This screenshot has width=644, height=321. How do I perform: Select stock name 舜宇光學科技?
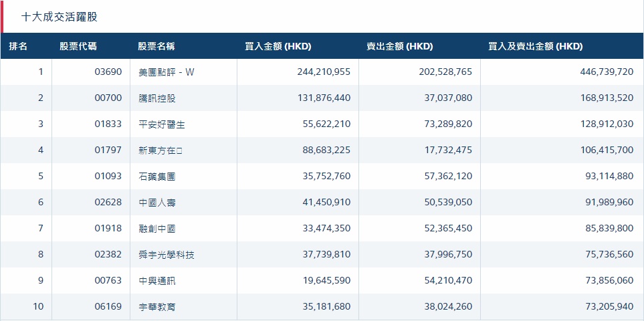[x=167, y=255]
